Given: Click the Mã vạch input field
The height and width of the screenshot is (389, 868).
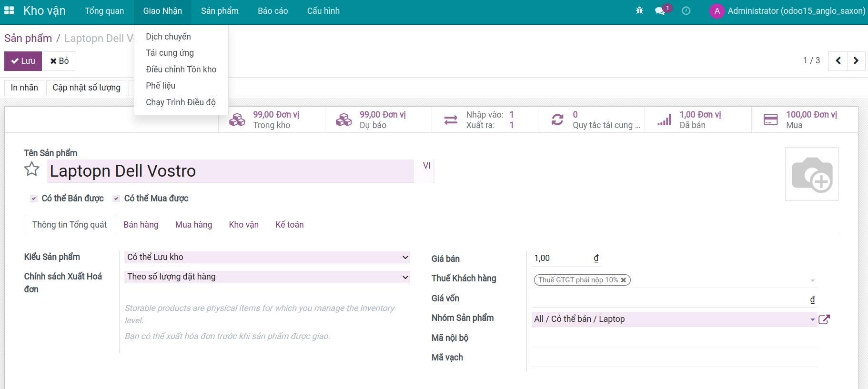Looking at the screenshot, I should click(x=674, y=358).
